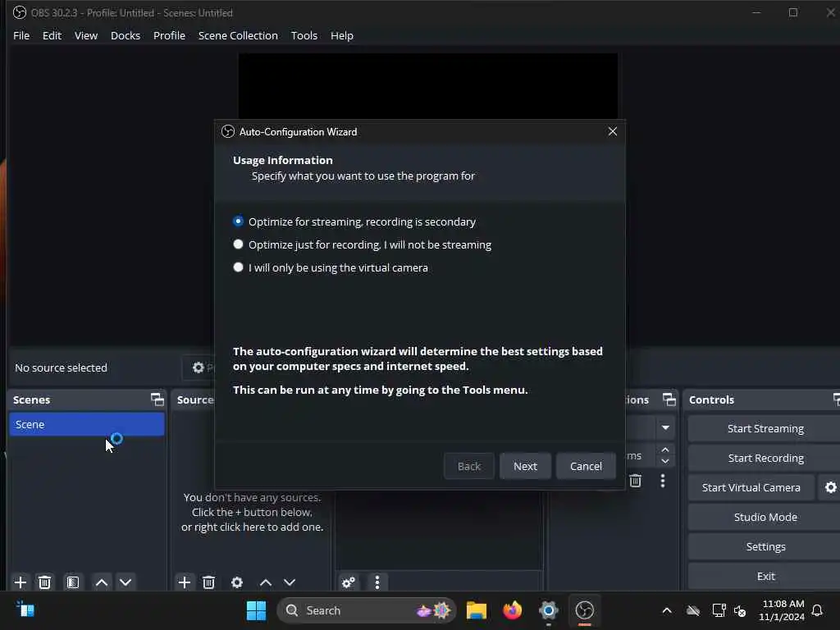
Task: Click the OneDrive tray icon
Action: click(x=693, y=610)
